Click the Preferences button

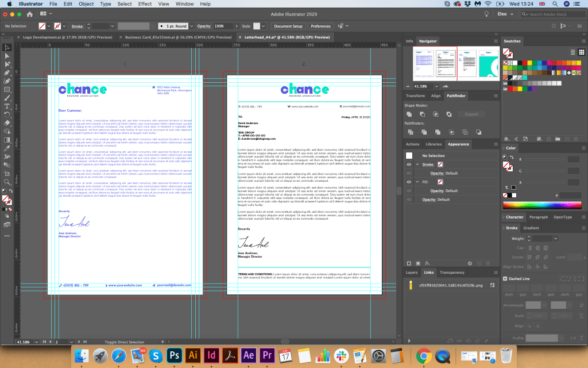[x=320, y=26]
